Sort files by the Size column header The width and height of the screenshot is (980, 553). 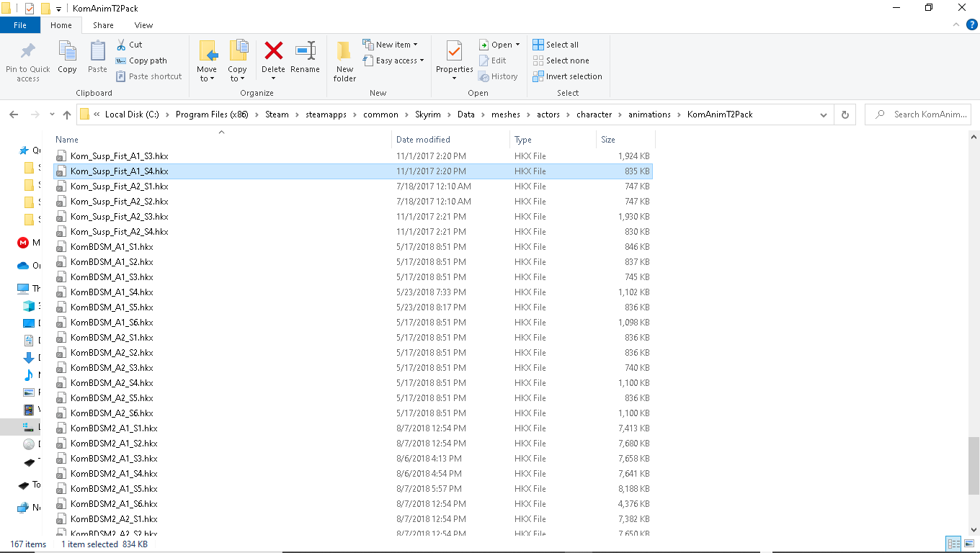(x=625, y=140)
